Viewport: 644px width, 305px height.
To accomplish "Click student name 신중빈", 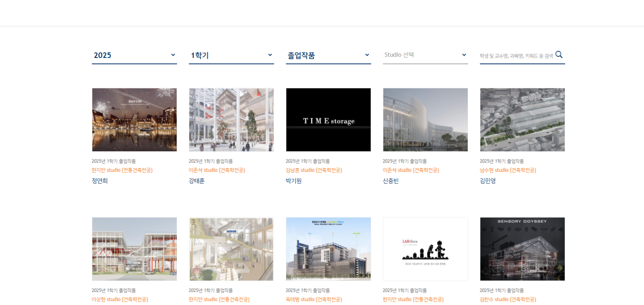I will point(390,181).
